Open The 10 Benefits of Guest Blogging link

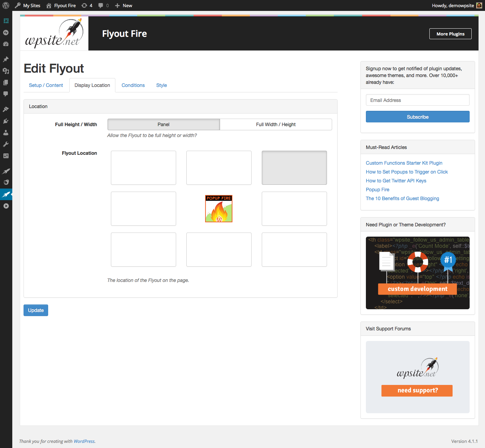tap(402, 198)
